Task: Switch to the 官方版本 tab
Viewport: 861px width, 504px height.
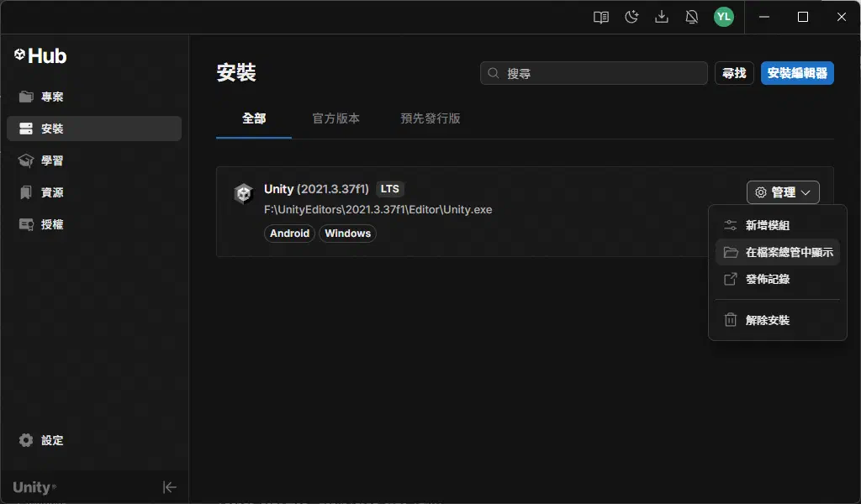Action: [336, 118]
